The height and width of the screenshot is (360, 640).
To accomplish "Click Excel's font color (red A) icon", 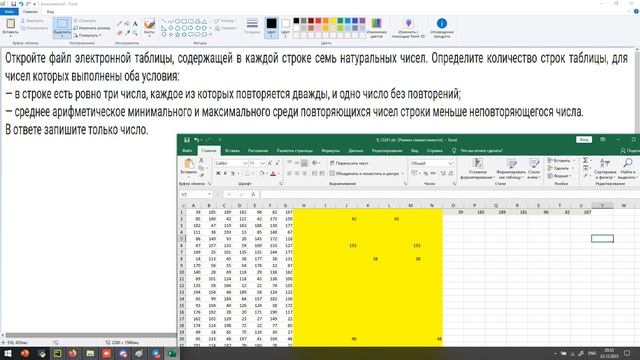I will click(273, 173).
